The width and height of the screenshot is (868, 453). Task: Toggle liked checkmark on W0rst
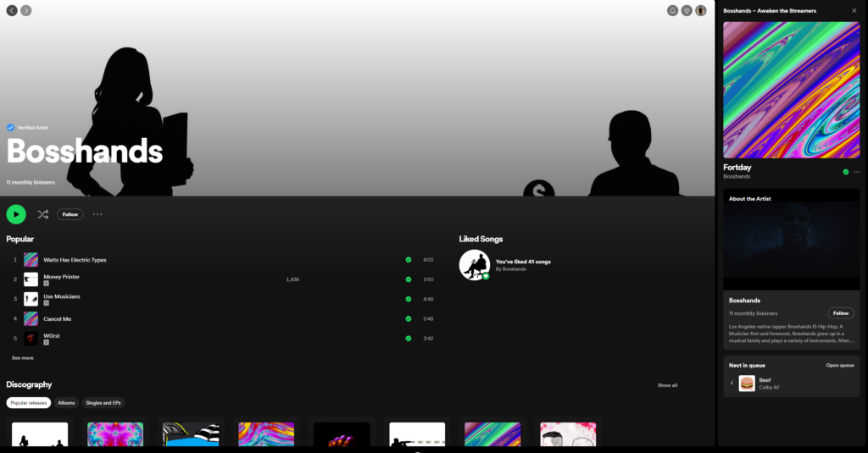[x=408, y=338]
